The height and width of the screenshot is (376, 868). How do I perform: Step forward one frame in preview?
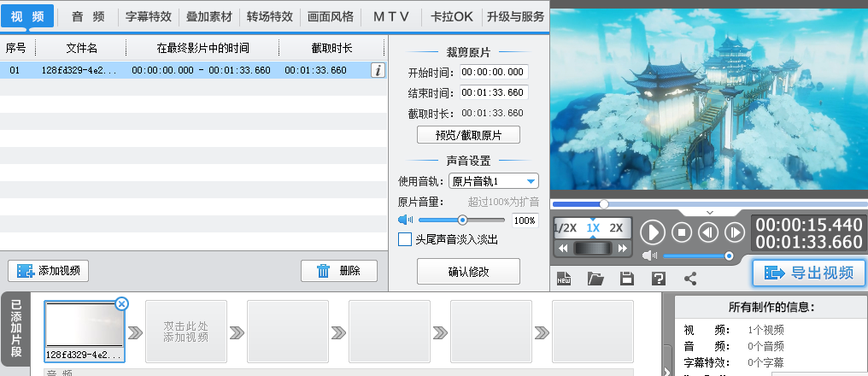(734, 232)
